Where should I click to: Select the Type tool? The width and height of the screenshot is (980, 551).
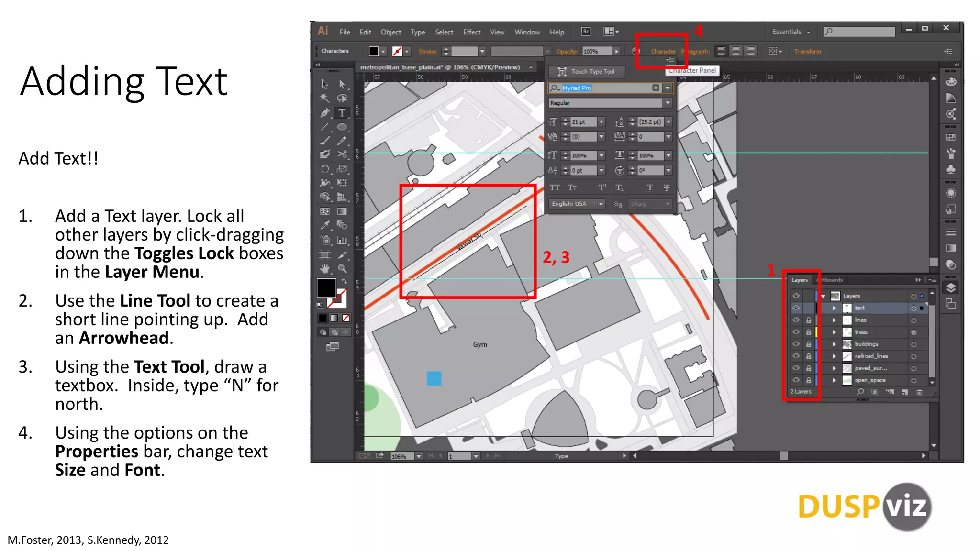point(342,113)
